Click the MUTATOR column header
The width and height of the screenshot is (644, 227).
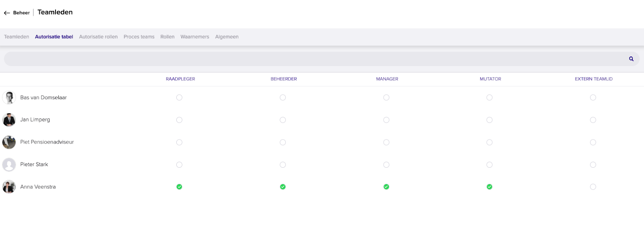[490, 79]
